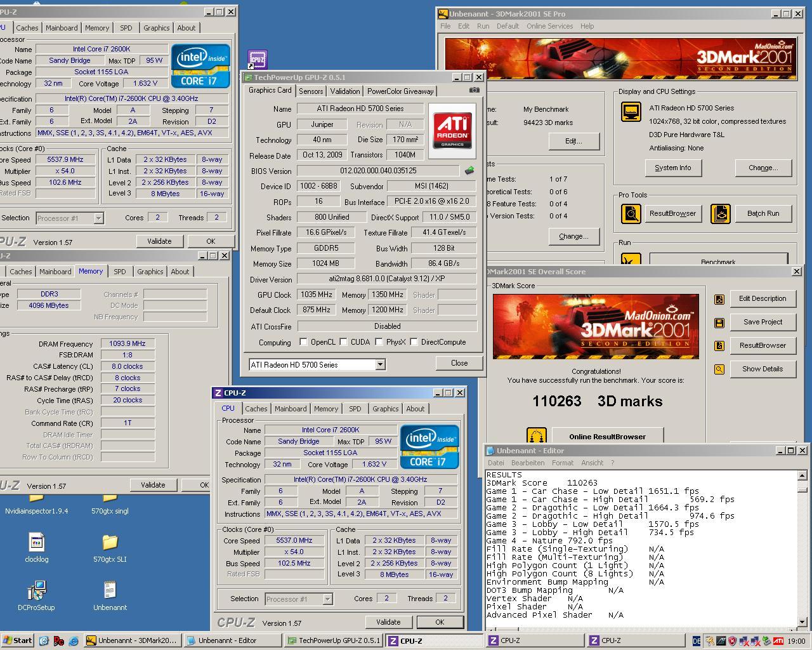This screenshot has height=650, width=812.
Task: Click Online ResultBrowser button
Action: coord(607,436)
